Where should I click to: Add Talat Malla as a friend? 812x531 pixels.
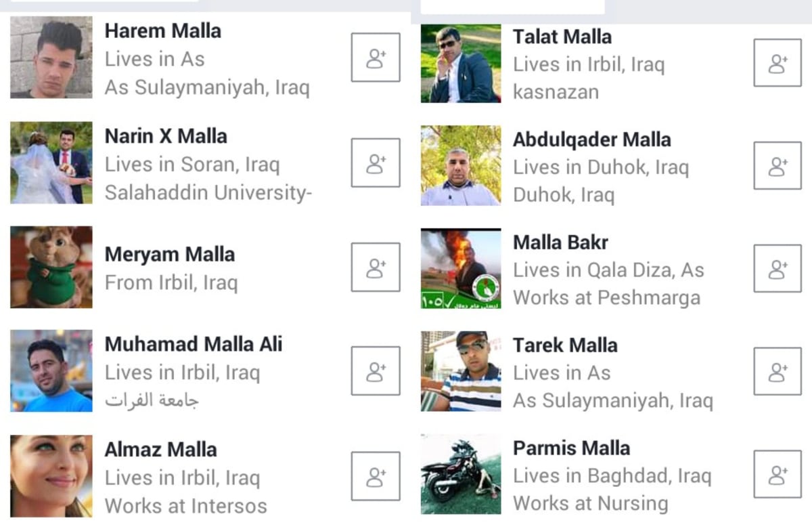point(777,62)
